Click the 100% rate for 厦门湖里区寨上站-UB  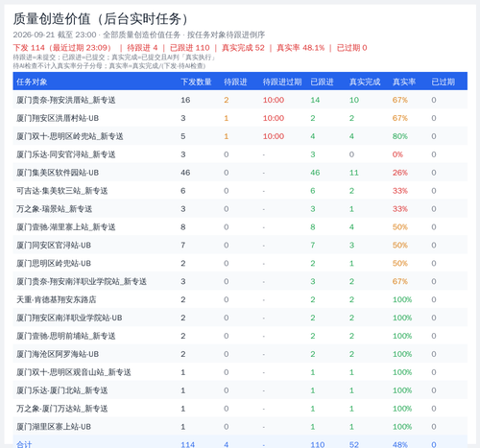[402, 427]
